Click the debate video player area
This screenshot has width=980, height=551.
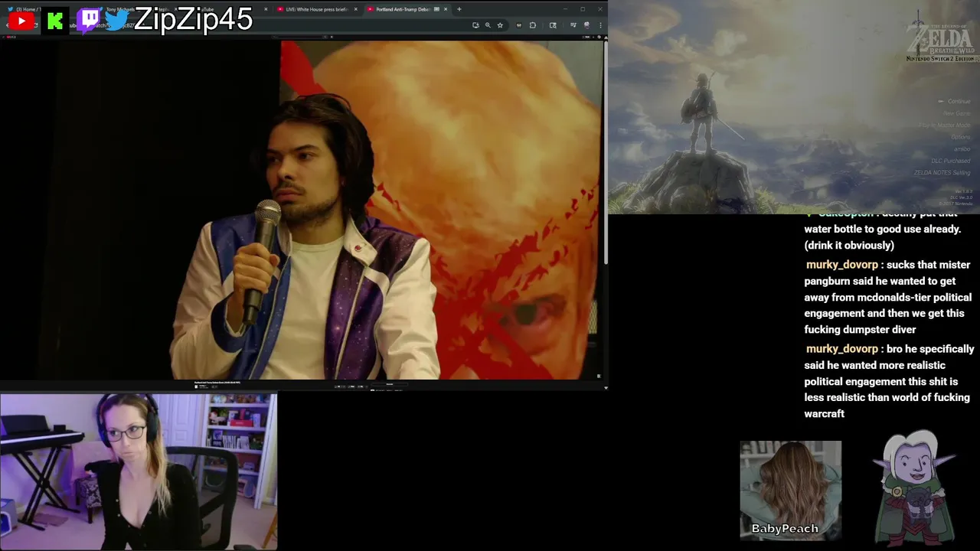tap(302, 209)
